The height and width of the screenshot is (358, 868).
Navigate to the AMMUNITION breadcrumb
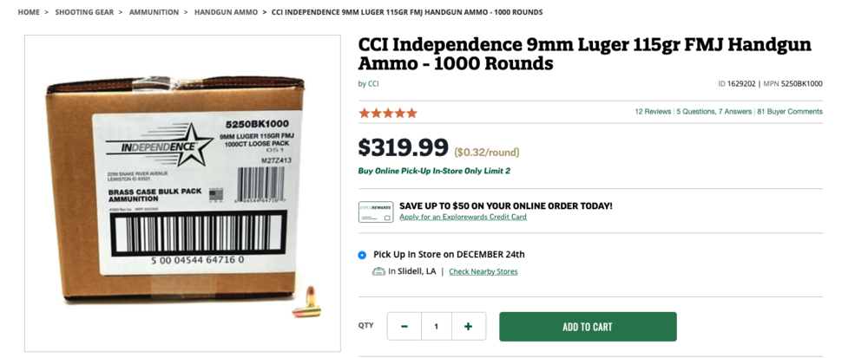tap(155, 12)
